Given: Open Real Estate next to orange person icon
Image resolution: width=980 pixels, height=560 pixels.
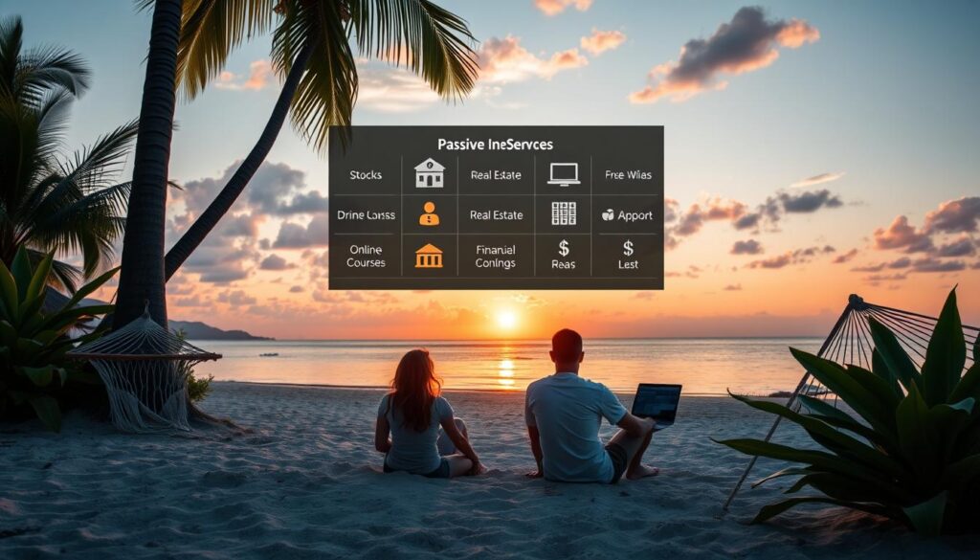Looking at the screenshot, I should [495, 215].
